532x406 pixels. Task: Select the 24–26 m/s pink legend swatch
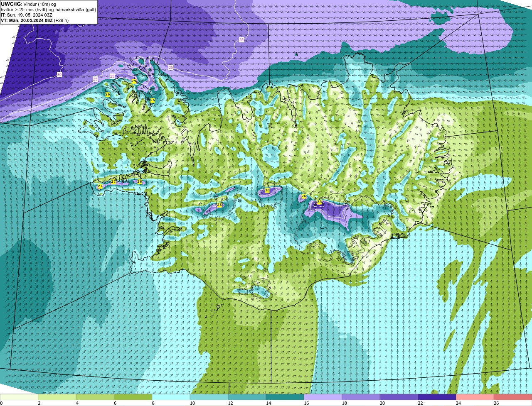click(475, 397)
